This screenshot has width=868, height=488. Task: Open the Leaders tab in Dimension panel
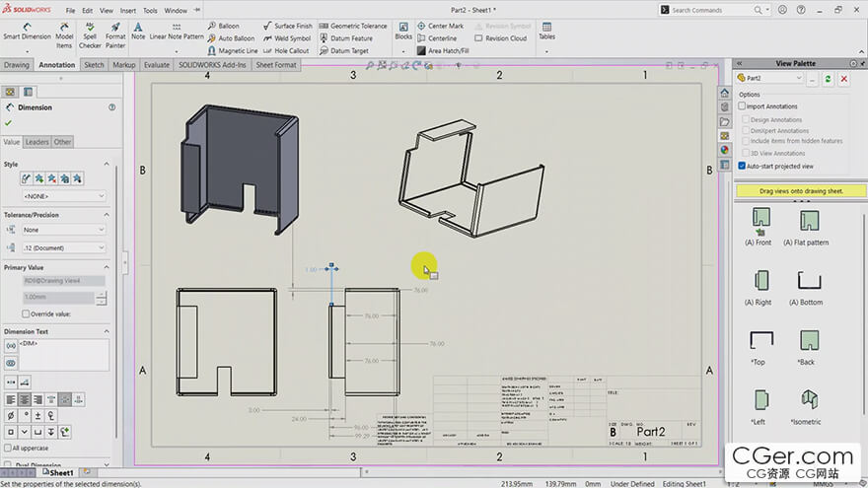point(36,142)
